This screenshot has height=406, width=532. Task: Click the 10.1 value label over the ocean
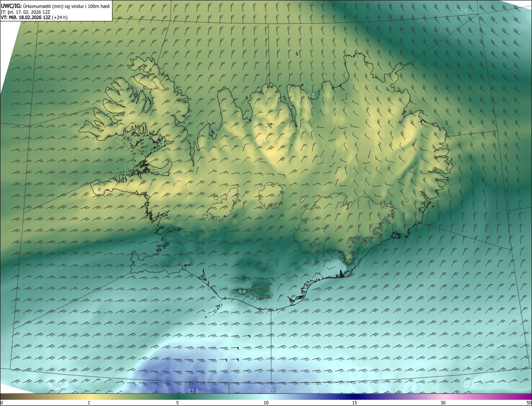pos(468,384)
